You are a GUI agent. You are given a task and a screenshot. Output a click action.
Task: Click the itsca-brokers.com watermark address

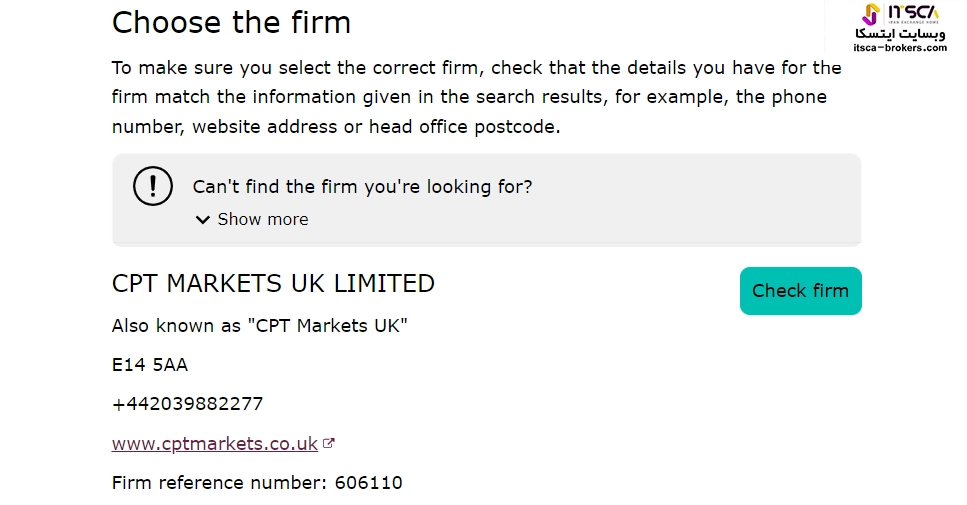coord(900,47)
